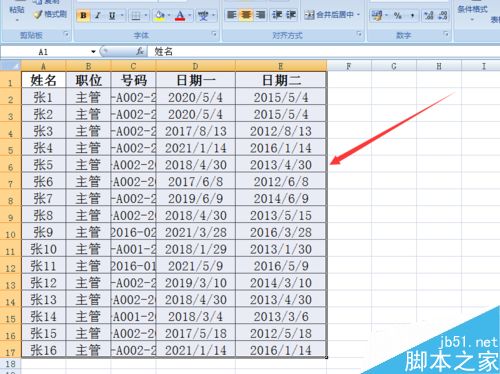Image resolution: width=500 pixels, height=374 pixels.
Task: Apply cell borders icon
Action: (136, 15)
